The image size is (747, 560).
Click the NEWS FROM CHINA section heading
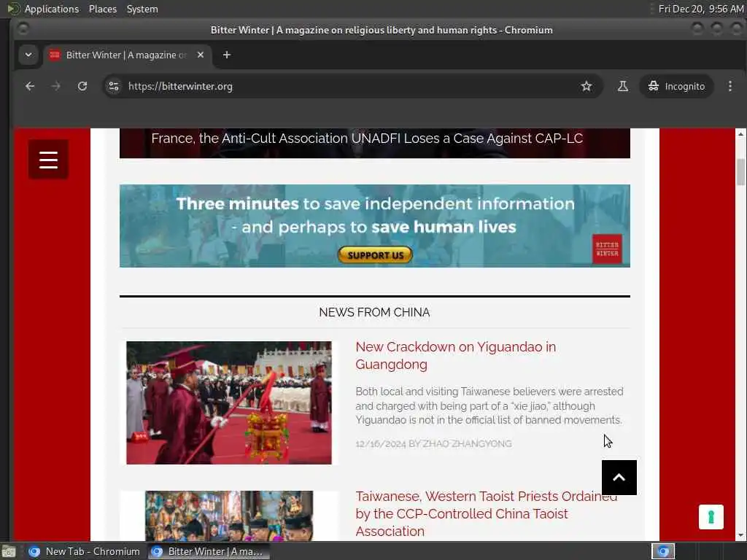pos(374,312)
